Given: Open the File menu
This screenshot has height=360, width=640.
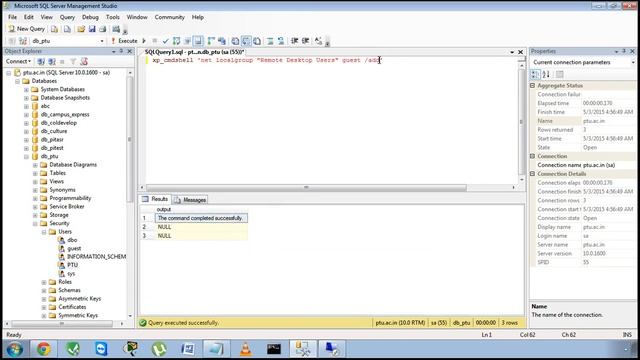Looking at the screenshot, I should click(x=13, y=17).
